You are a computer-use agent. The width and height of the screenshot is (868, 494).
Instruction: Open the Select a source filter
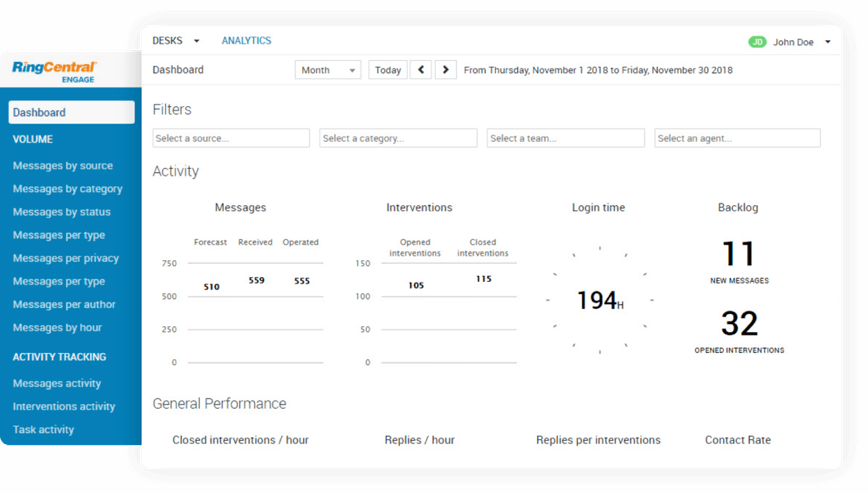tap(231, 138)
